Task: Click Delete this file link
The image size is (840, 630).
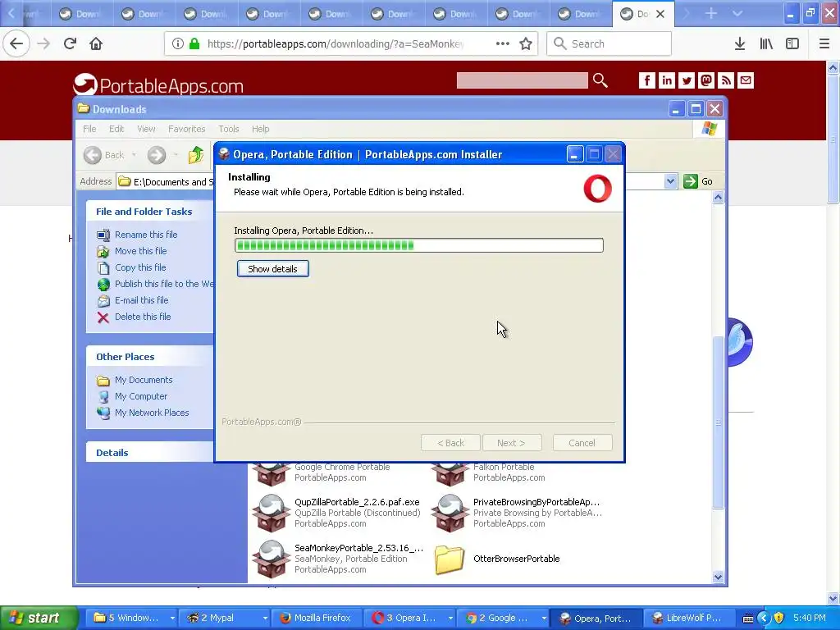Action: tap(143, 317)
